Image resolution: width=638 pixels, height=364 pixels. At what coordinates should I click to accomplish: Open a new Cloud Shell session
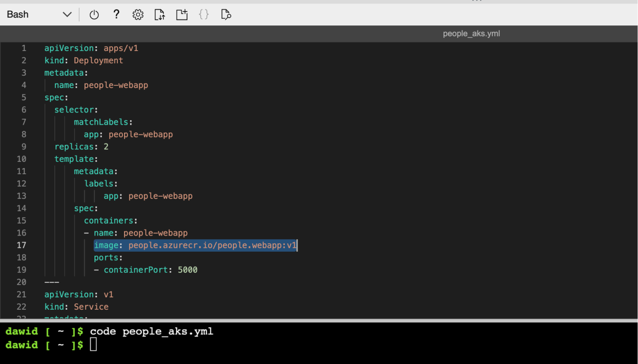181,14
